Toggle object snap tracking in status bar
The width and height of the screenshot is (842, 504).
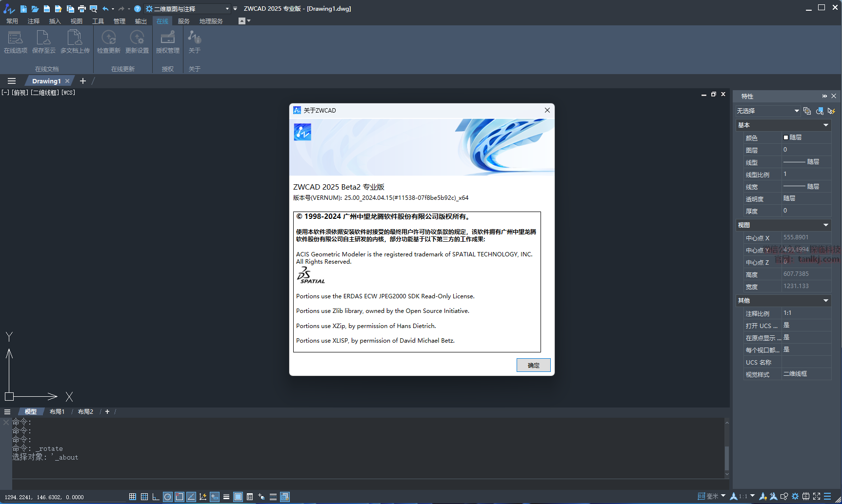click(x=191, y=497)
